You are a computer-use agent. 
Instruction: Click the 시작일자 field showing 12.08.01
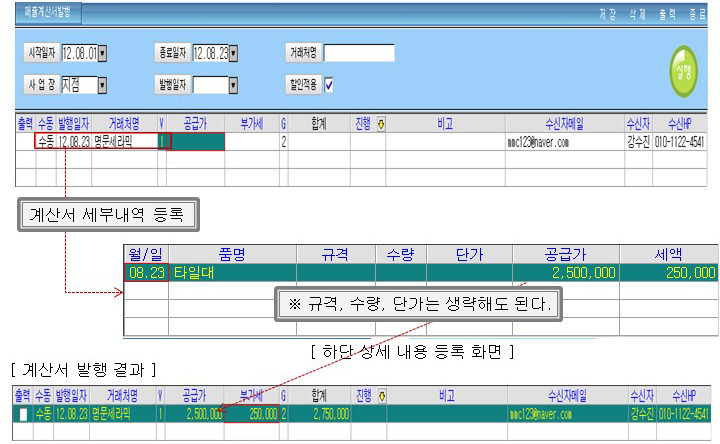(x=80, y=53)
